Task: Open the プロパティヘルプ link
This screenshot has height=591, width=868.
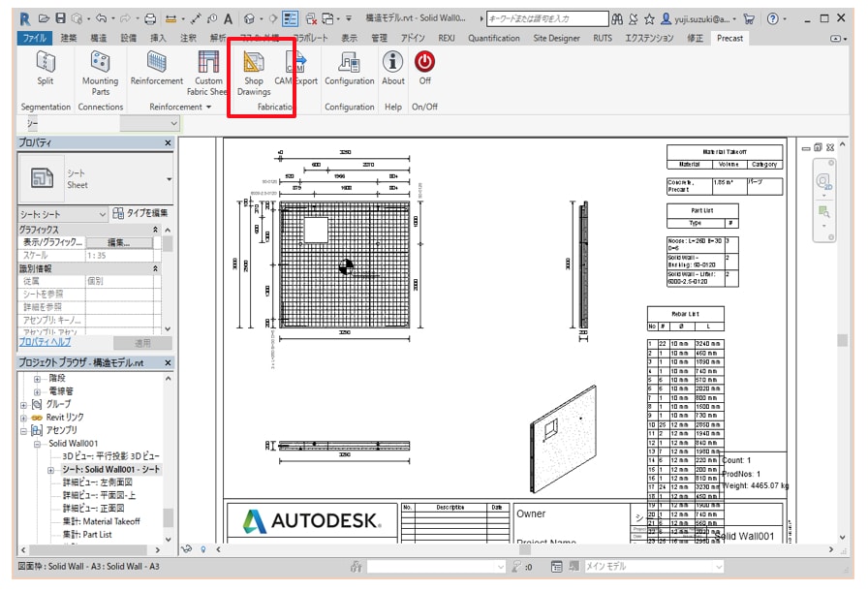Action: tap(45, 342)
